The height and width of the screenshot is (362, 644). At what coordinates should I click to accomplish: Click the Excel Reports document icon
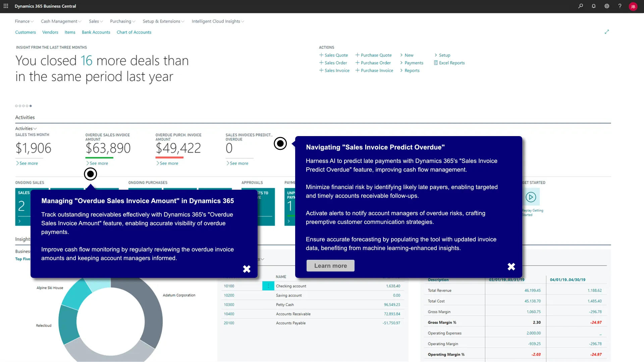coord(436,63)
